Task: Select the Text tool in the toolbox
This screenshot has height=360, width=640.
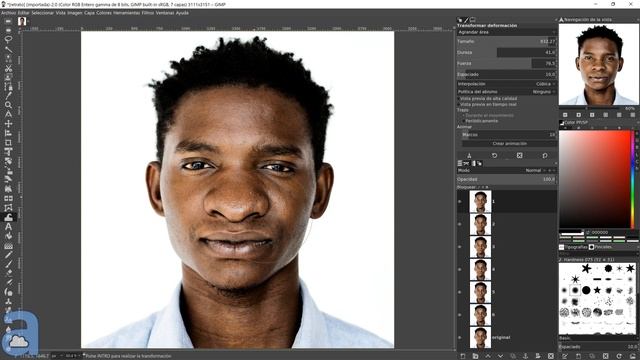Action: pos(8,227)
